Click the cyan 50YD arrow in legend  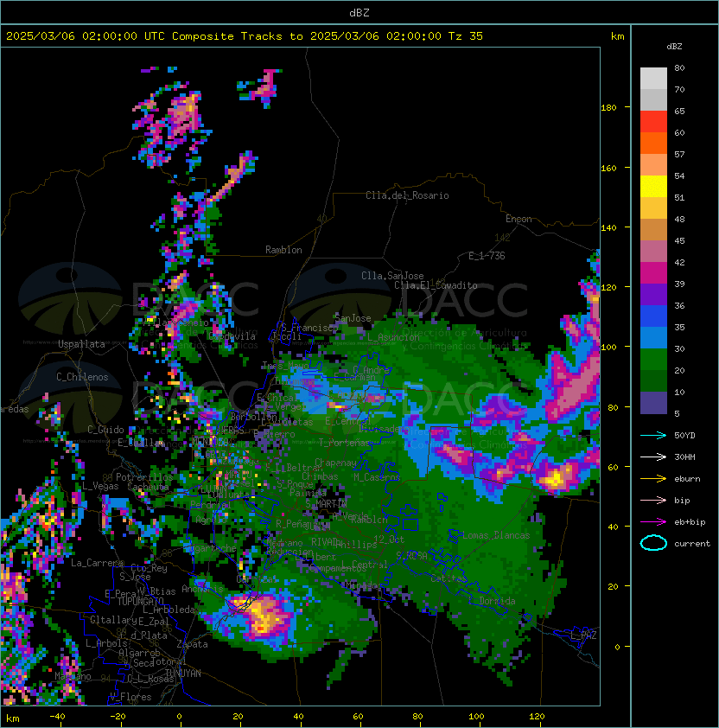coord(653,436)
